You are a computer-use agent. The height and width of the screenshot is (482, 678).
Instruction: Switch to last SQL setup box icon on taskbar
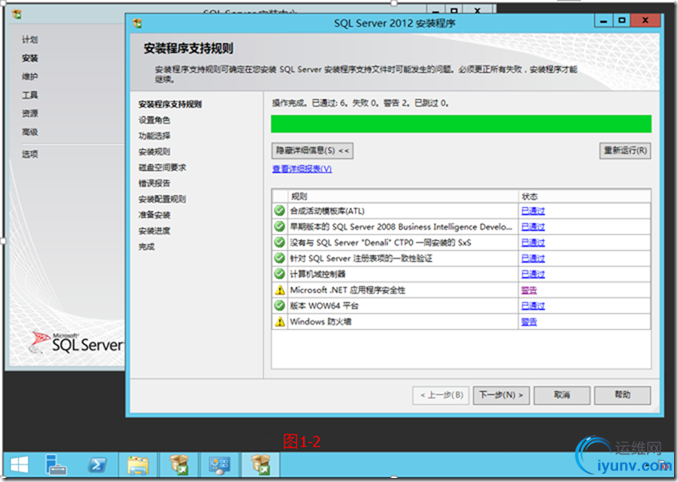coord(260,465)
